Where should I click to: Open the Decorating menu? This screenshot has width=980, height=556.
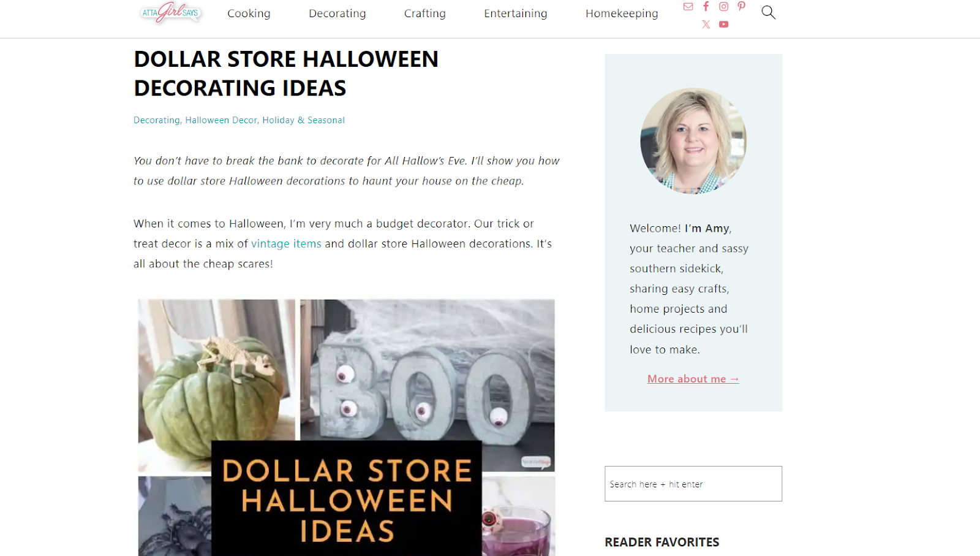[337, 13]
